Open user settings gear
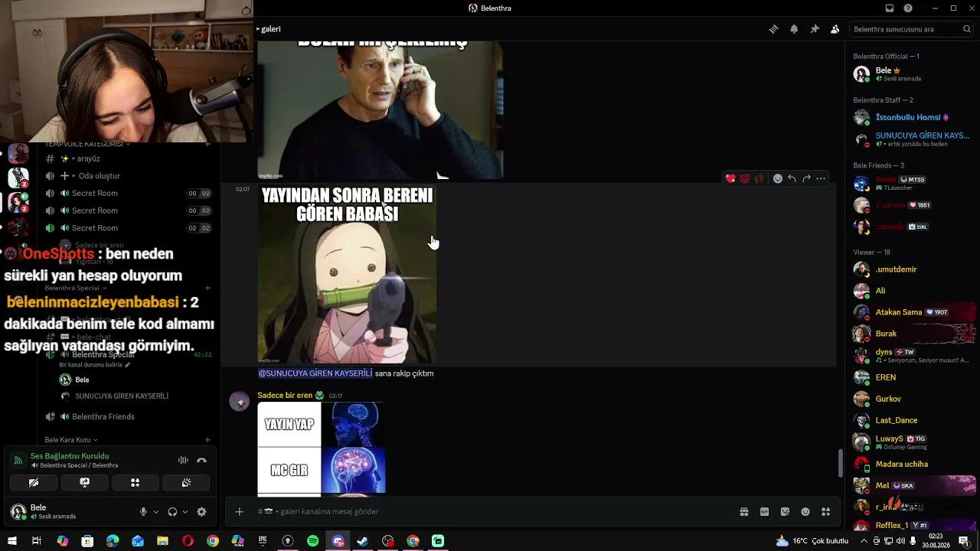 (x=201, y=512)
